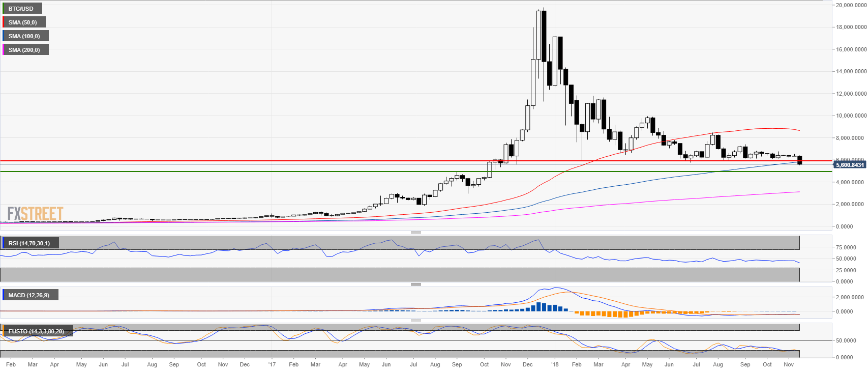The image size is (868, 371).
Task: Click the current price tag 5,600.8431
Action: (850, 165)
